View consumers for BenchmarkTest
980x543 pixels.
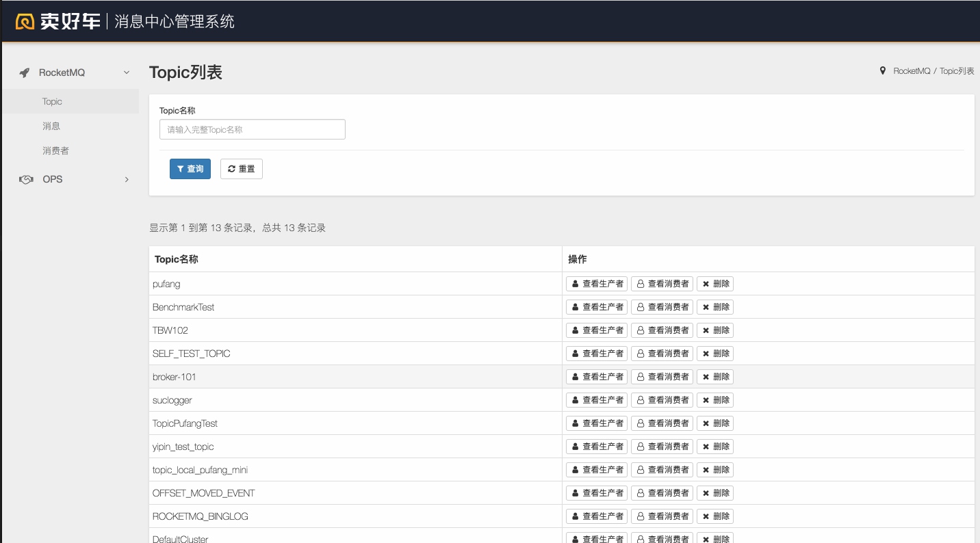click(x=662, y=307)
